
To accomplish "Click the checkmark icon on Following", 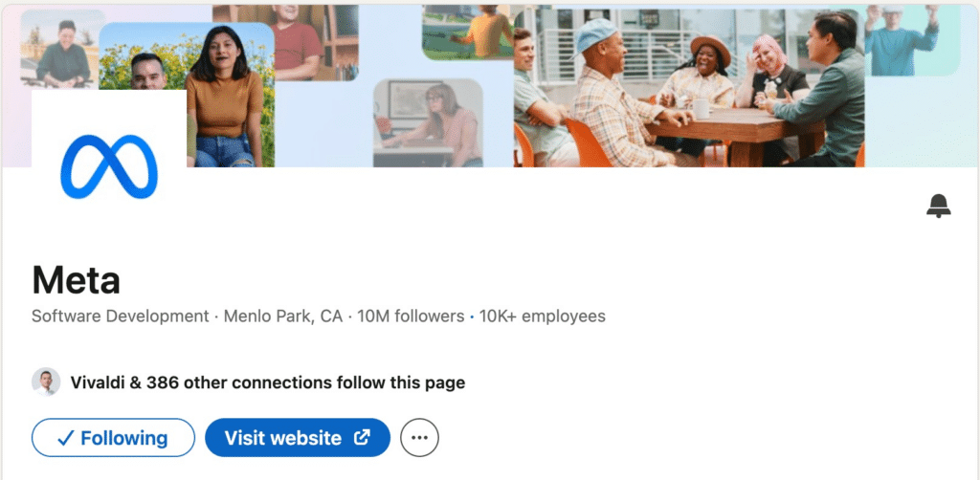I will [66, 439].
